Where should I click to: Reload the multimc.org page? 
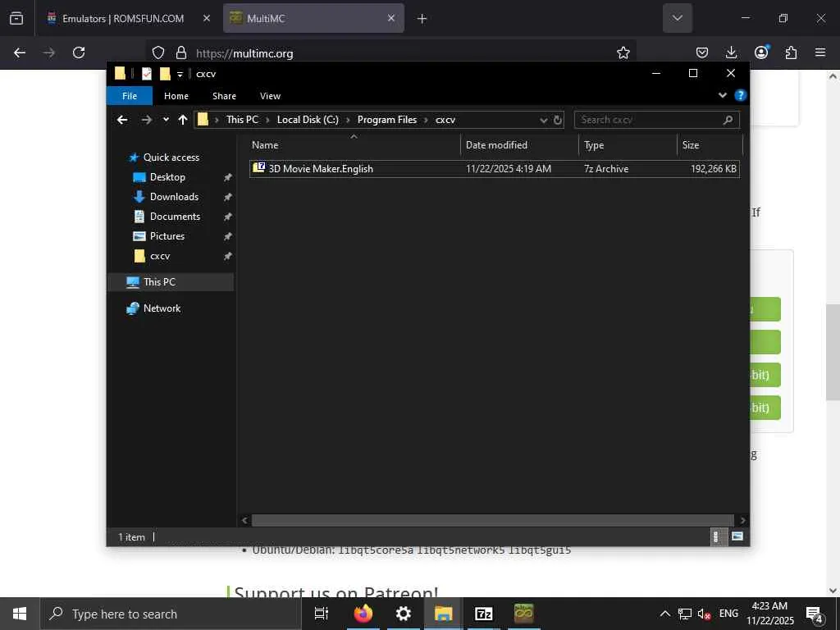click(79, 52)
